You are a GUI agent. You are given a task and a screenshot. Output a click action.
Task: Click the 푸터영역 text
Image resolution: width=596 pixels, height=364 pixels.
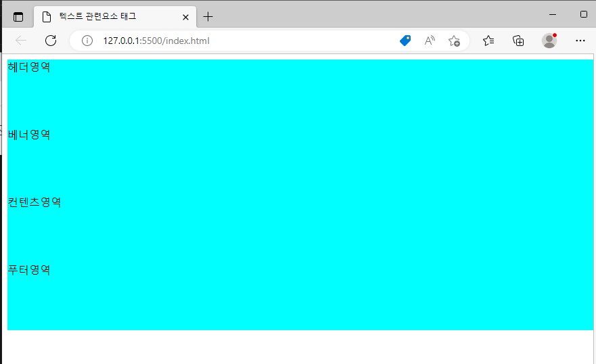click(29, 270)
